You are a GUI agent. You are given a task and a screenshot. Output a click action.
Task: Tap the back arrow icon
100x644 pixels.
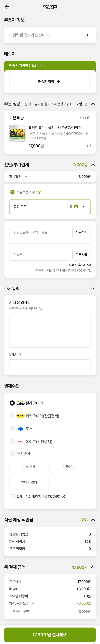click(7, 7)
